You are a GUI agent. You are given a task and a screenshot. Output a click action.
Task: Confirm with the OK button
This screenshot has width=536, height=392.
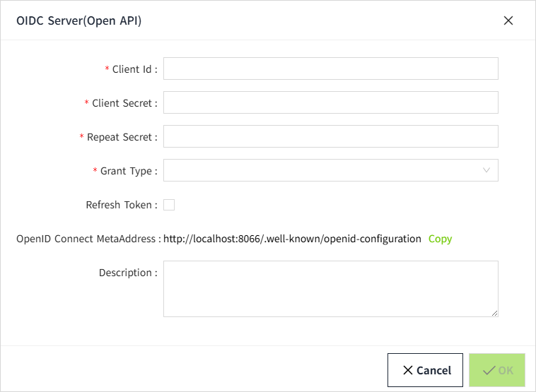click(x=497, y=370)
